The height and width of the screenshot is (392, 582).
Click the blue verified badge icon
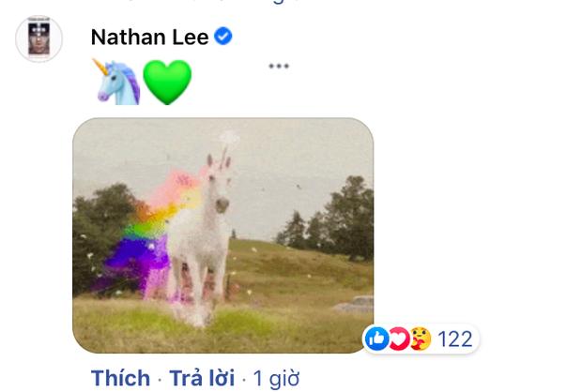(x=223, y=37)
